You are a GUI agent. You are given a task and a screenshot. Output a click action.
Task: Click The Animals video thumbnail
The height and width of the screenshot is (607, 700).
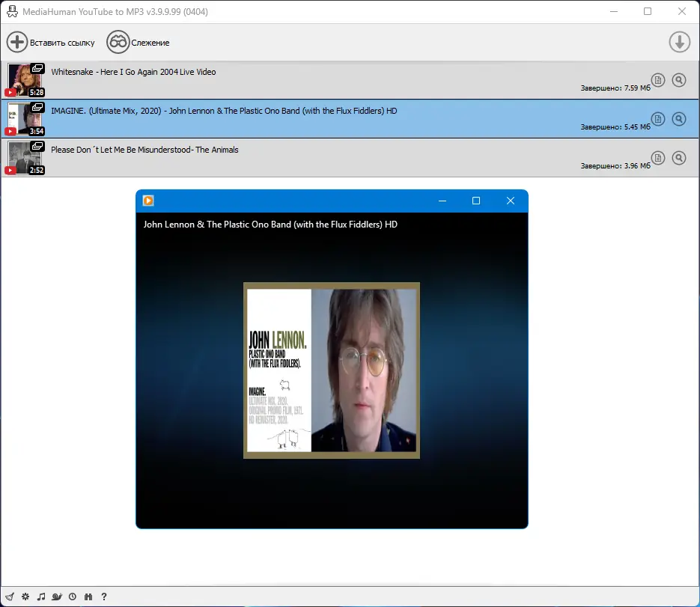coord(25,158)
